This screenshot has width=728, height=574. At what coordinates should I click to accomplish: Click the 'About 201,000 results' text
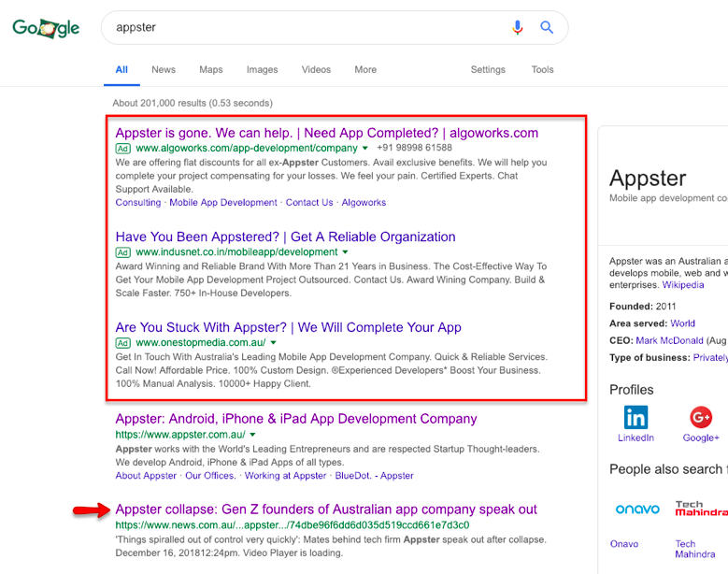tap(193, 103)
